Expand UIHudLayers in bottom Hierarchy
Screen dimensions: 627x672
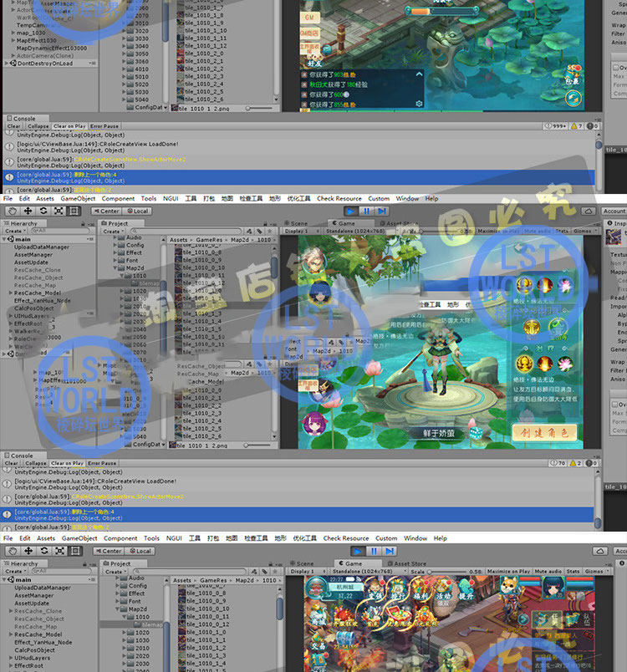coord(11,658)
